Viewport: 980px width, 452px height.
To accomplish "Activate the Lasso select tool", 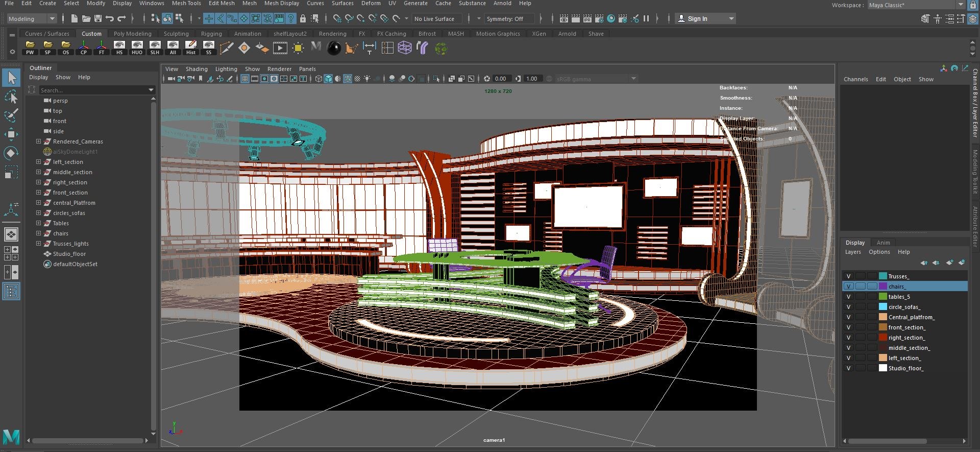I will [11, 97].
